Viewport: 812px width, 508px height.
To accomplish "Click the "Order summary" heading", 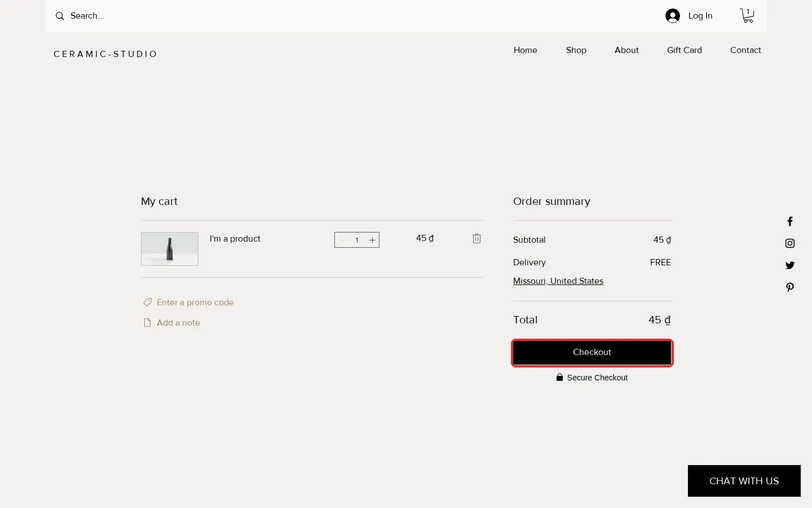I will pyautogui.click(x=551, y=202).
